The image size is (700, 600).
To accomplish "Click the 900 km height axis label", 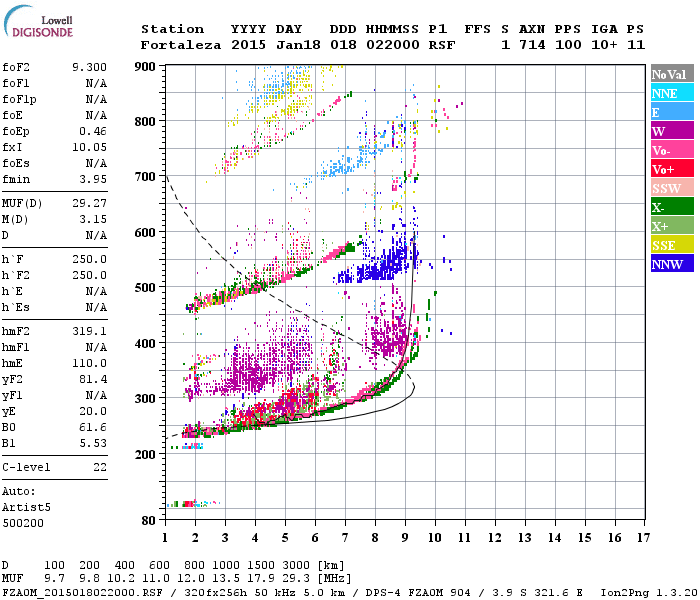I will pos(145,67).
